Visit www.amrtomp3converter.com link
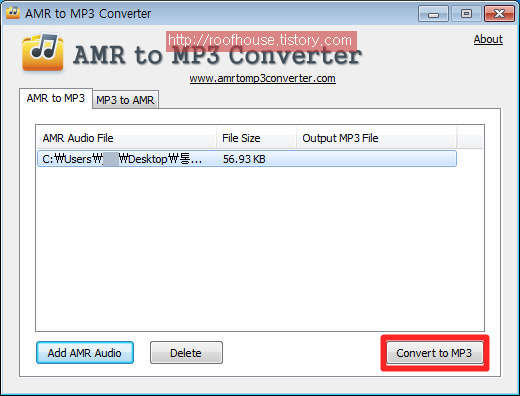The image size is (520, 396). point(263,78)
